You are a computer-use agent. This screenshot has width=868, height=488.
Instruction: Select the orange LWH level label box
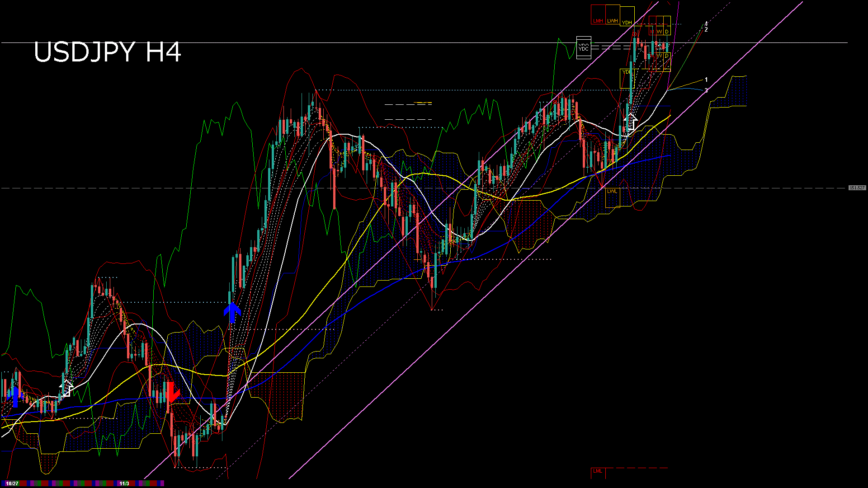tap(612, 21)
